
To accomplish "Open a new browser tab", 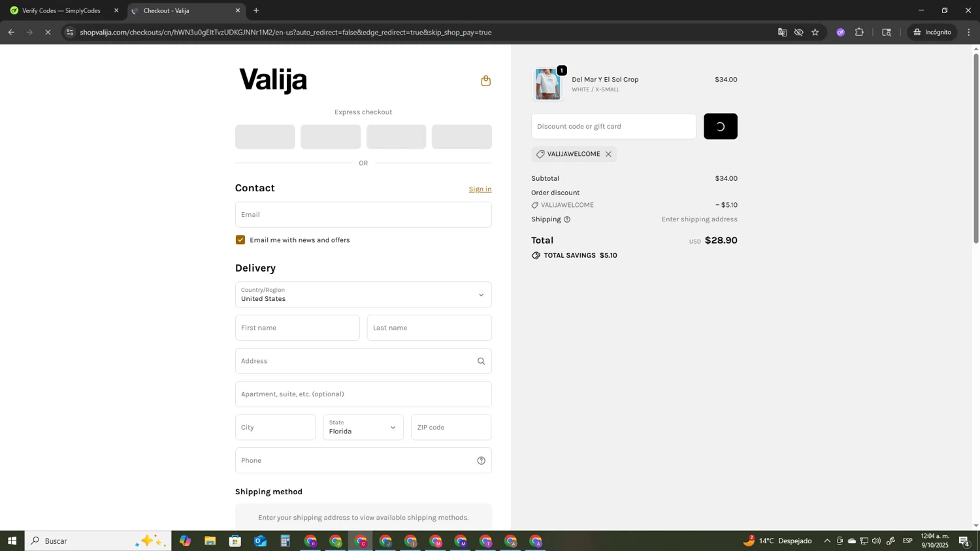I will point(256,10).
